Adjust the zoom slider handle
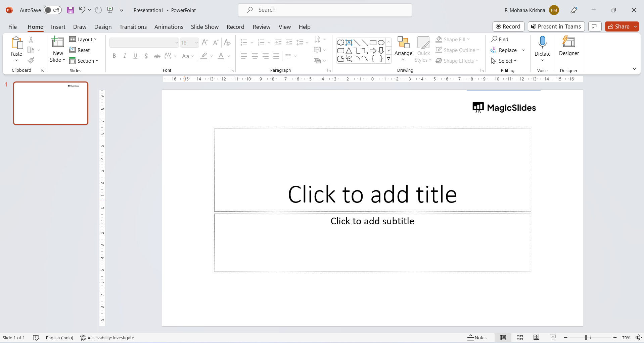This screenshot has width=644, height=343. click(586, 338)
